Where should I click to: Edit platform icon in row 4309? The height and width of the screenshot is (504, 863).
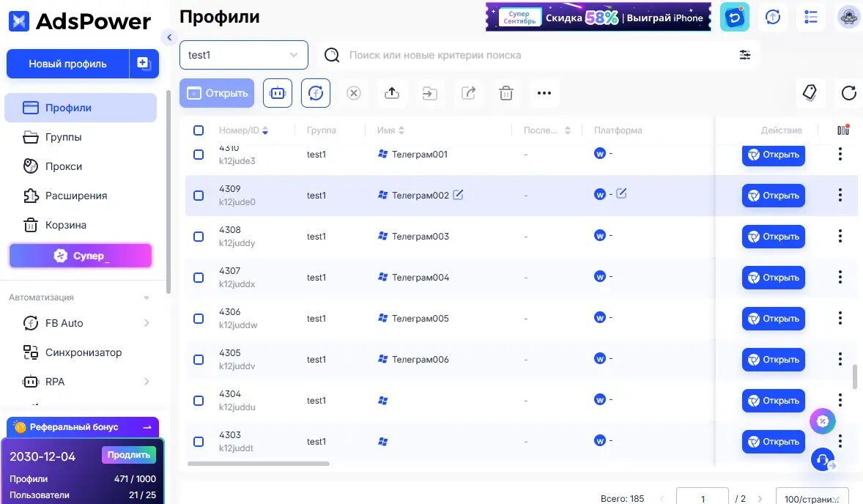pyautogui.click(x=621, y=193)
